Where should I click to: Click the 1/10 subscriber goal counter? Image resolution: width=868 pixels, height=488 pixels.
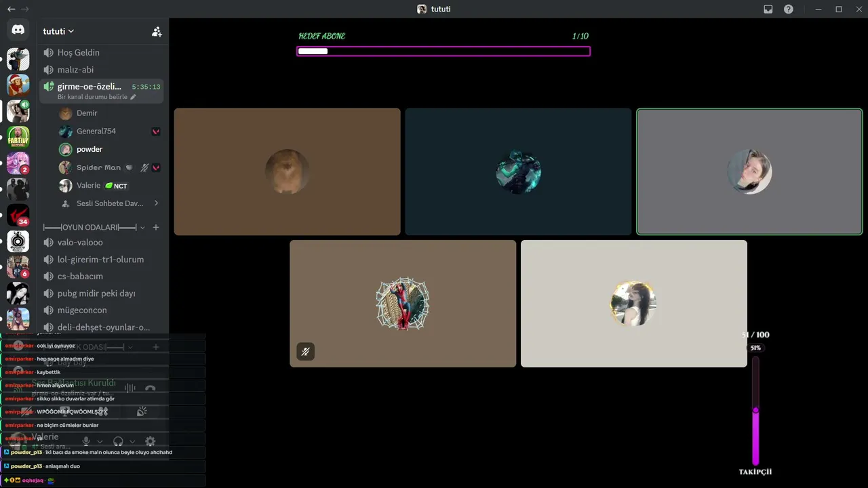580,36
